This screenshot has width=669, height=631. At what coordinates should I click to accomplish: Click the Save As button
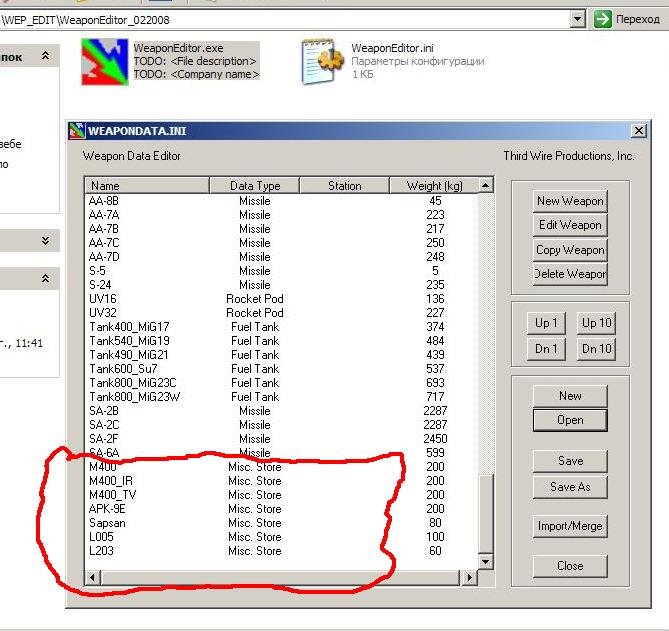(570, 487)
